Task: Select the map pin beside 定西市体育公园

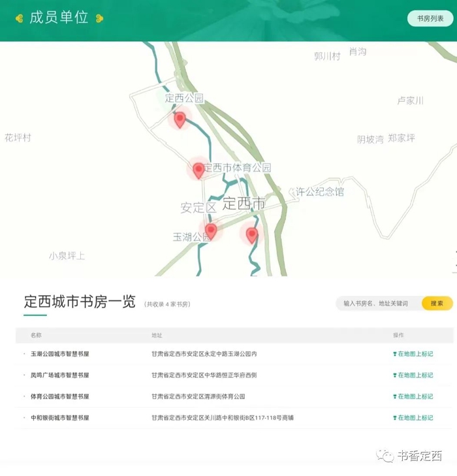Action: pos(198,170)
